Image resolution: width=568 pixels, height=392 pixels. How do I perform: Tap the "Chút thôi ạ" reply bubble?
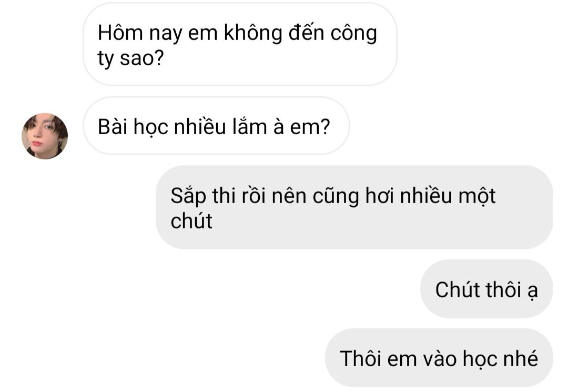pos(486,289)
